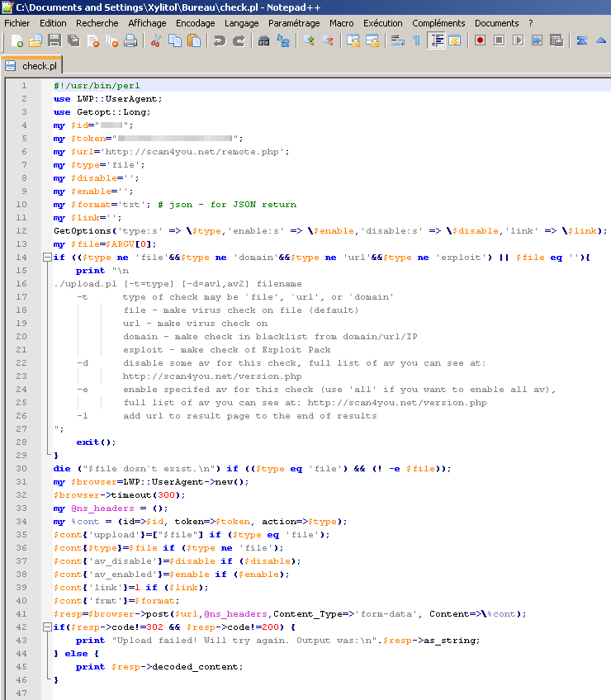Open the Macro menu
611x700 pixels.
point(341,23)
